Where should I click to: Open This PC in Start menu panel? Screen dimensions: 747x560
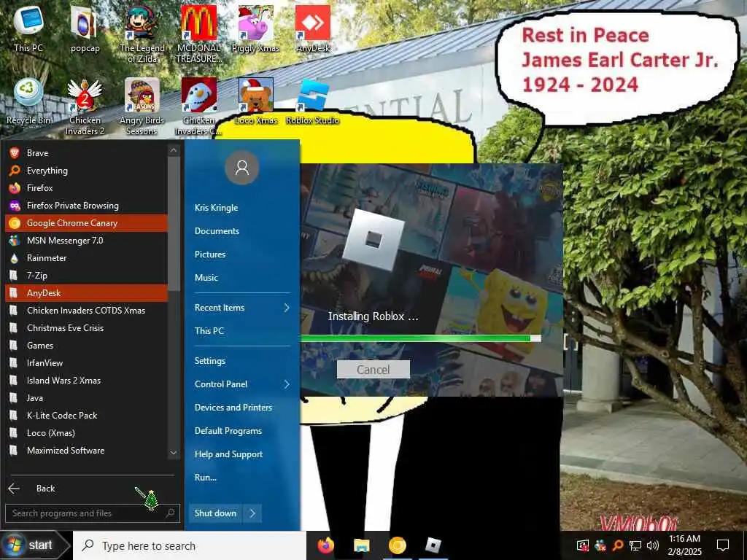[209, 330]
